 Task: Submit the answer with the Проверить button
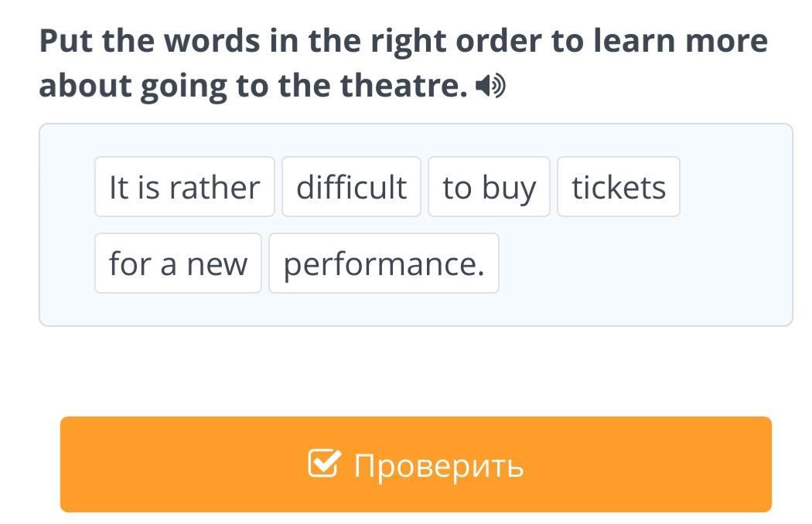coord(416,464)
